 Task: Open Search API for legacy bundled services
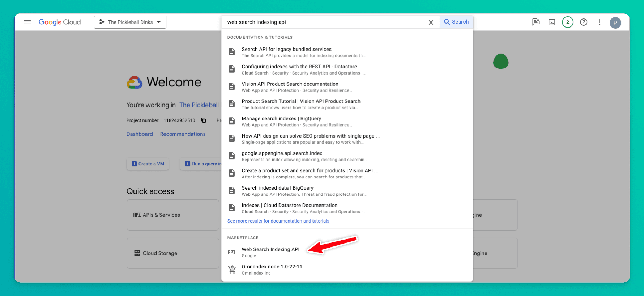[347, 52]
